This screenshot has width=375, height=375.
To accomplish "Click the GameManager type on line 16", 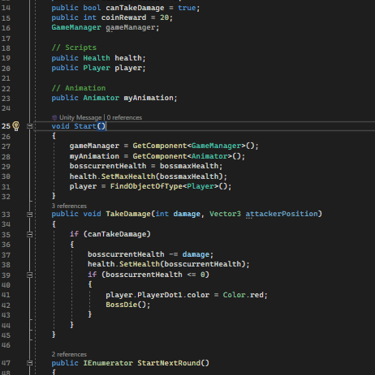I will tap(76, 28).
